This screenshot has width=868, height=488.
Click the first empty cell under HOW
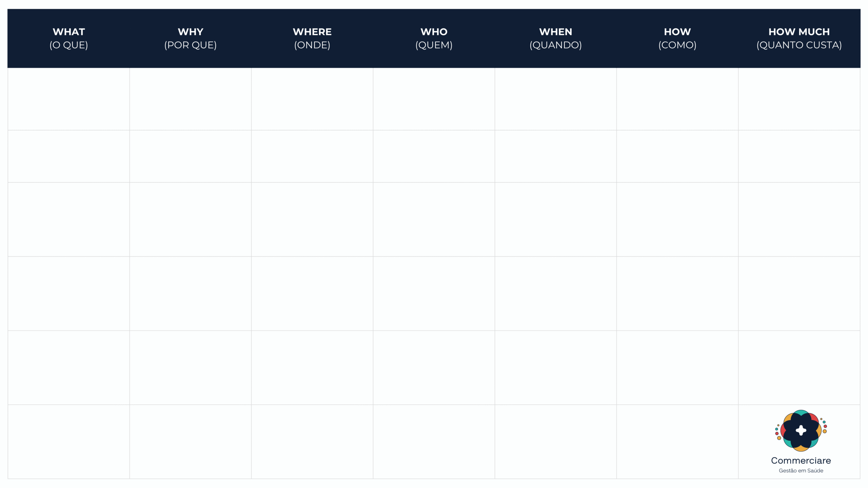(x=677, y=99)
